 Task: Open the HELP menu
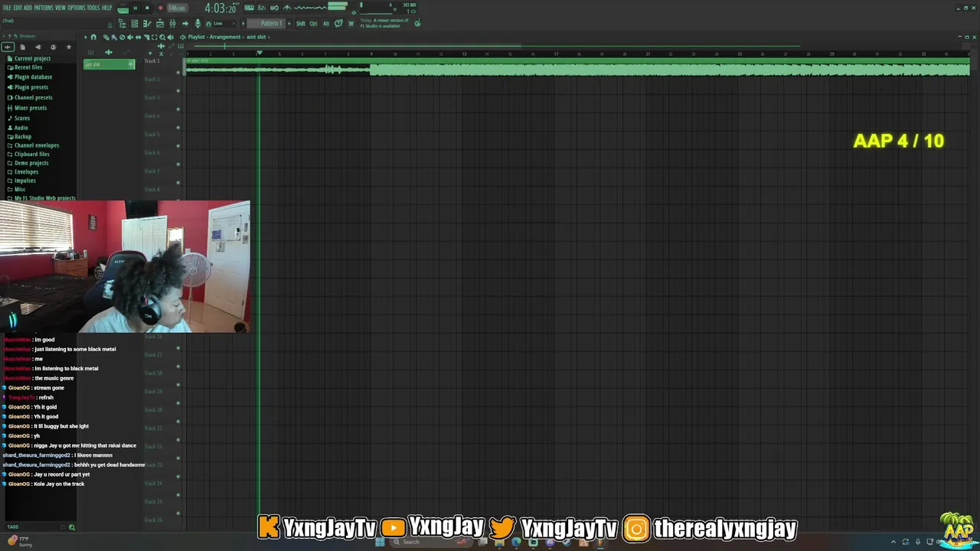(x=107, y=8)
